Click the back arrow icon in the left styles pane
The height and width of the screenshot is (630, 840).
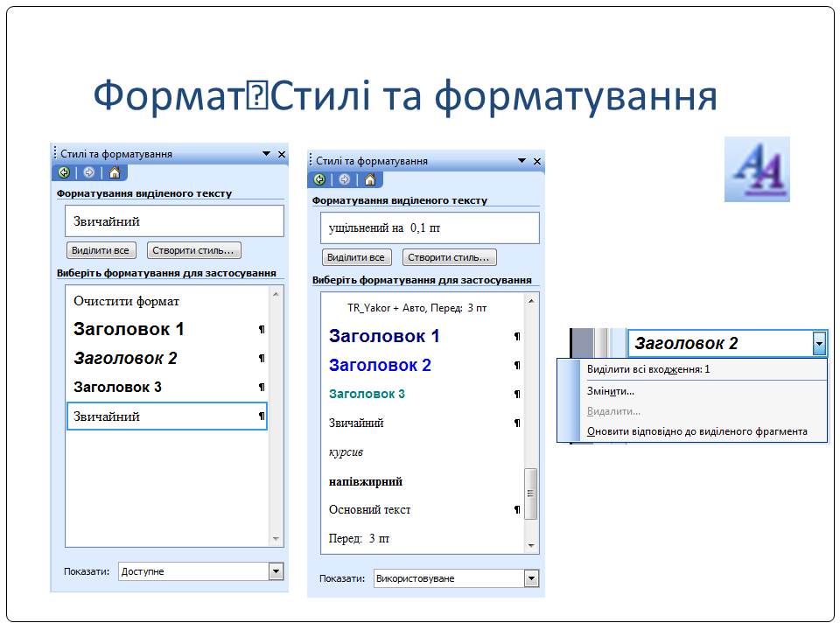[x=64, y=172]
